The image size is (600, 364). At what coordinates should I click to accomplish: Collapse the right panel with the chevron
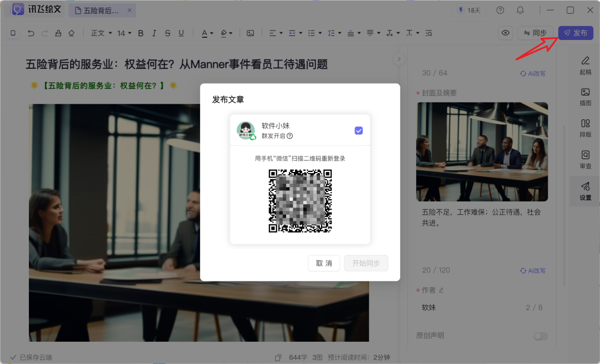pyautogui.click(x=399, y=59)
